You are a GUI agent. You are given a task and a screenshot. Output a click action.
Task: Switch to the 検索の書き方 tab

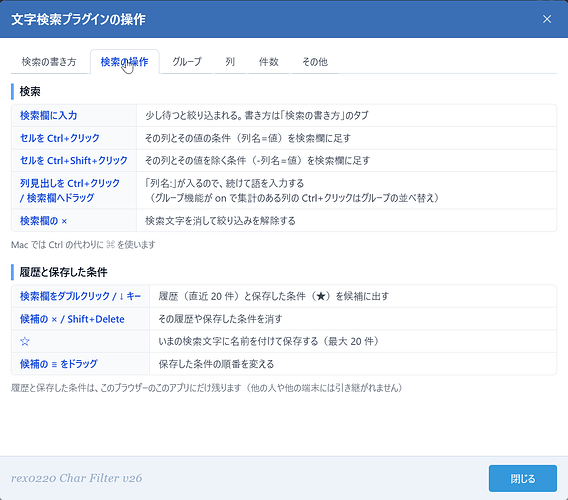point(49,62)
